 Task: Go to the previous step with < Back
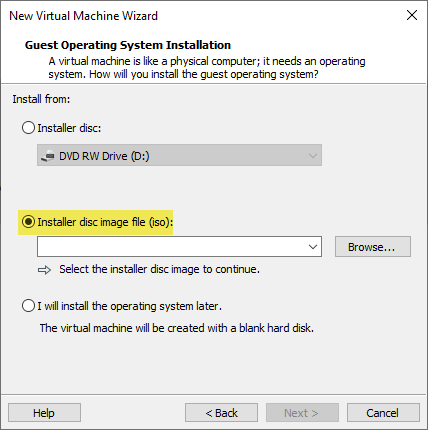221,413
